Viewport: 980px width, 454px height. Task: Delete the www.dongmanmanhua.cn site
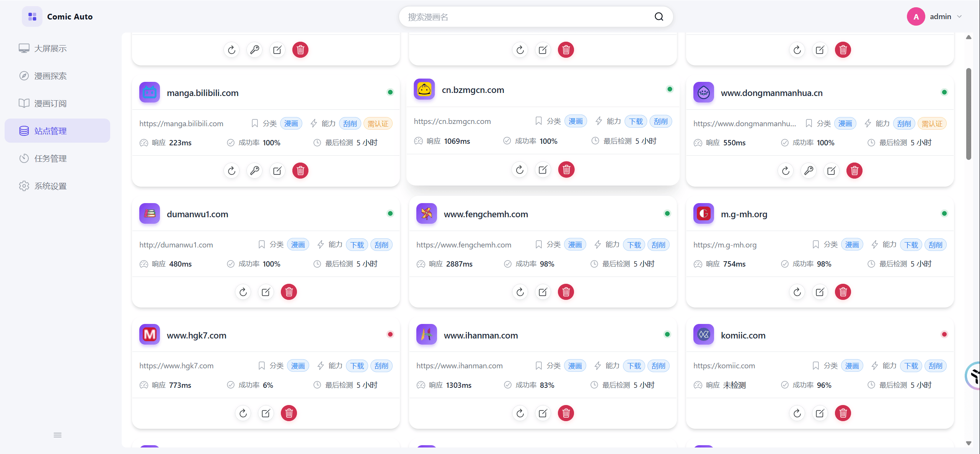854,171
